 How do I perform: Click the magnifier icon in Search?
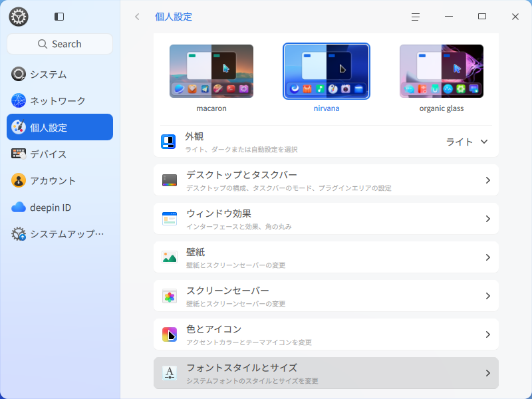click(x=43, y=44)
